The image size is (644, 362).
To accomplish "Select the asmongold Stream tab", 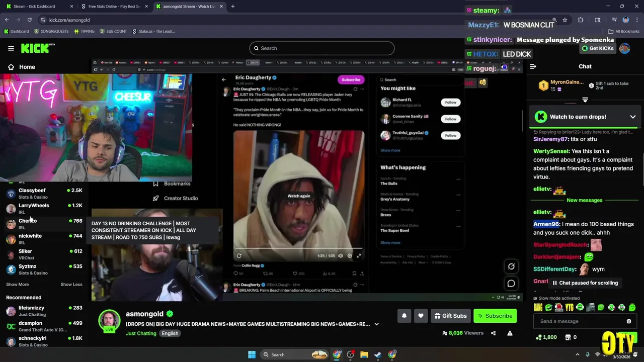I will point(190,7).
